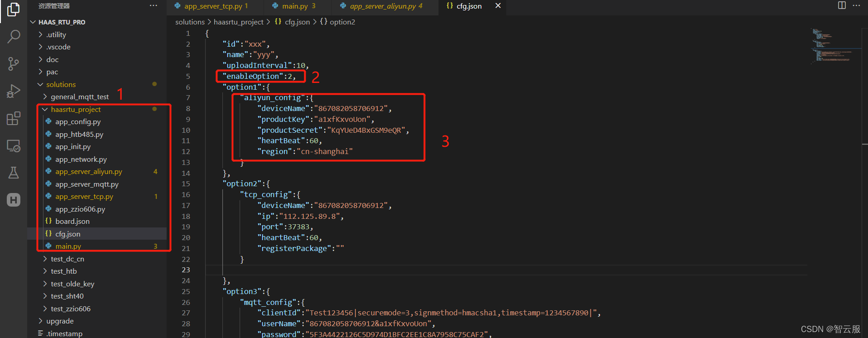Open app_server_aliyun.py in file tree
This screenshot has height=338, width=868.
point(89,171)
